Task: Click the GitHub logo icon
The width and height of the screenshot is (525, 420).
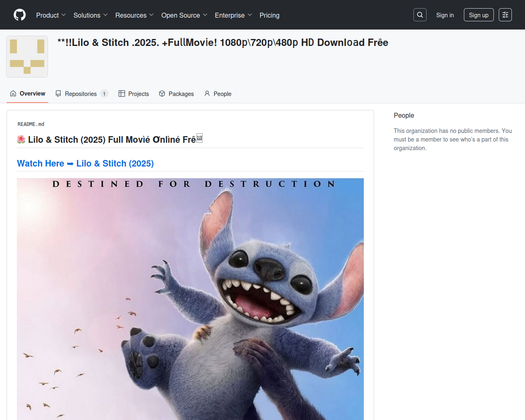Action: coord(20,15)
